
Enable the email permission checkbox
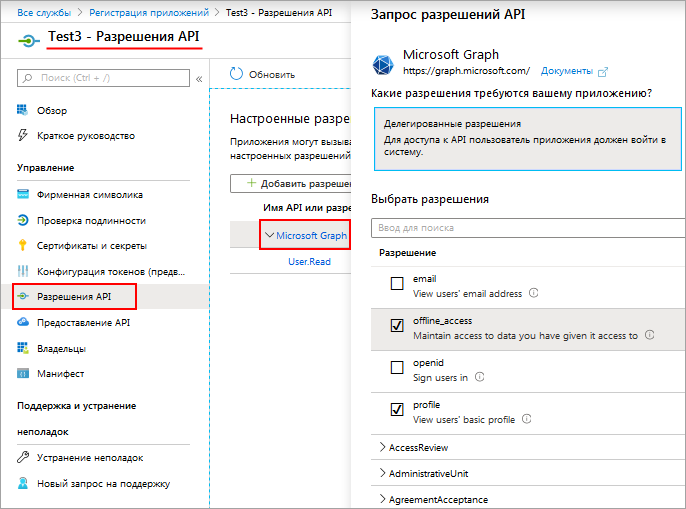(x=397, y=285)
